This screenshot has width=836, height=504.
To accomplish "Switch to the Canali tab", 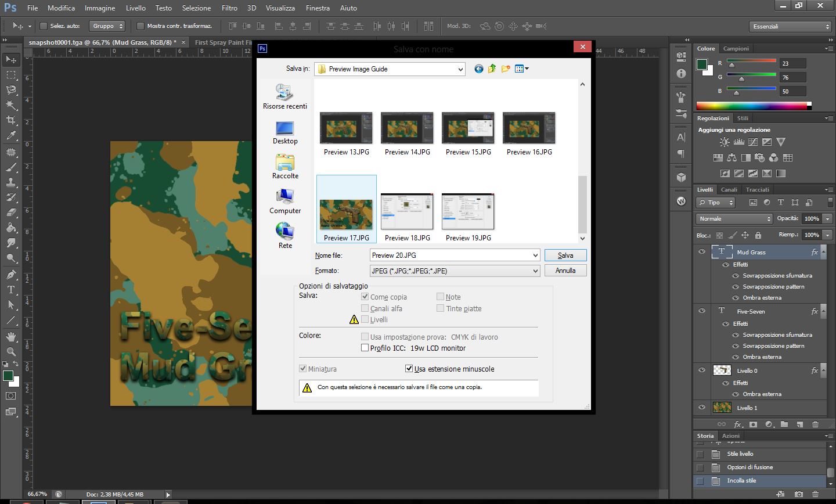I will click(x=729, y=190).
